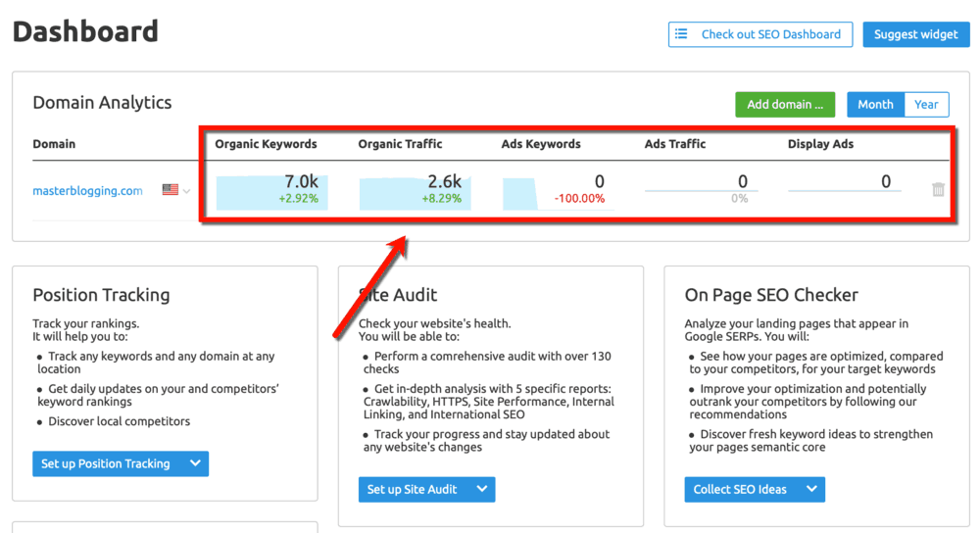Click the On Page SEO Checker title

tap(771, 295)
